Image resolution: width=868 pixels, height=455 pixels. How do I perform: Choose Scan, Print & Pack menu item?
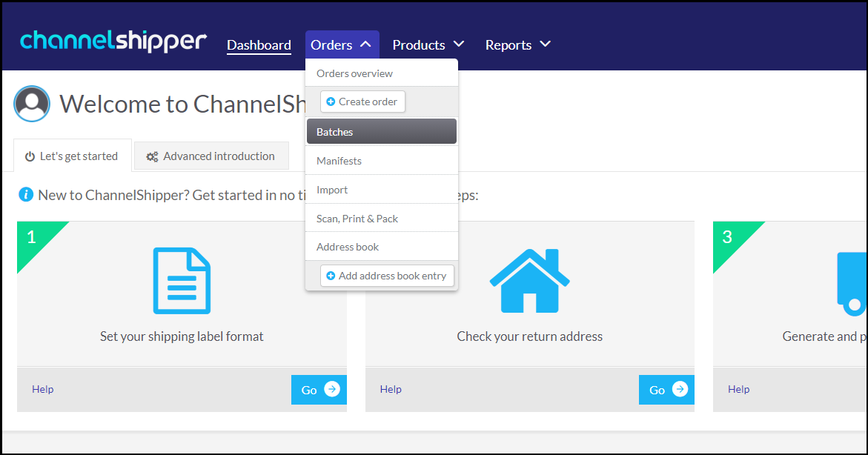[x=381, y=219]
